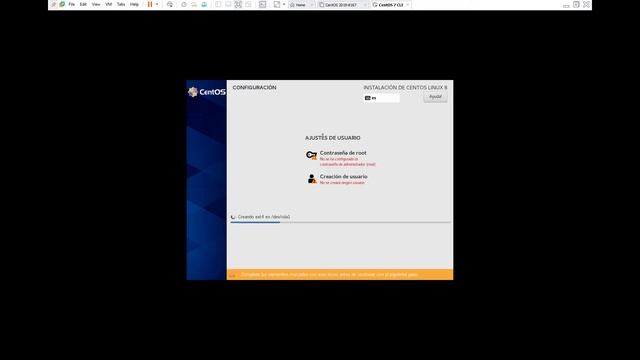Screen dimensions: 640x360
Task: Open the console view icon
Action: click(262, 4)
